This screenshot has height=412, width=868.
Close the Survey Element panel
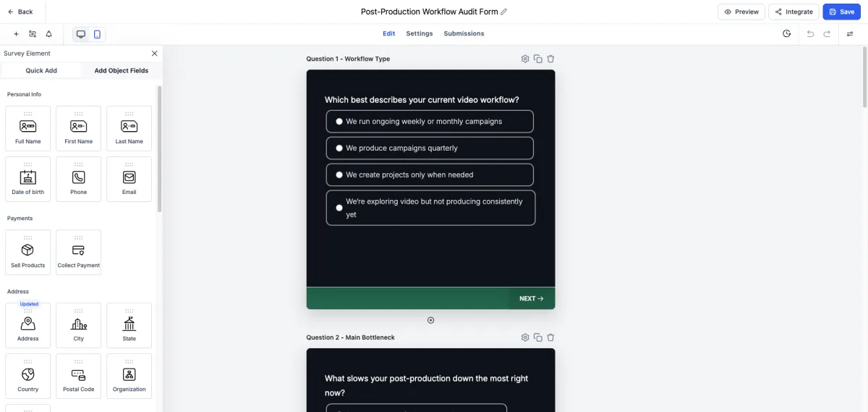(154, 54)
